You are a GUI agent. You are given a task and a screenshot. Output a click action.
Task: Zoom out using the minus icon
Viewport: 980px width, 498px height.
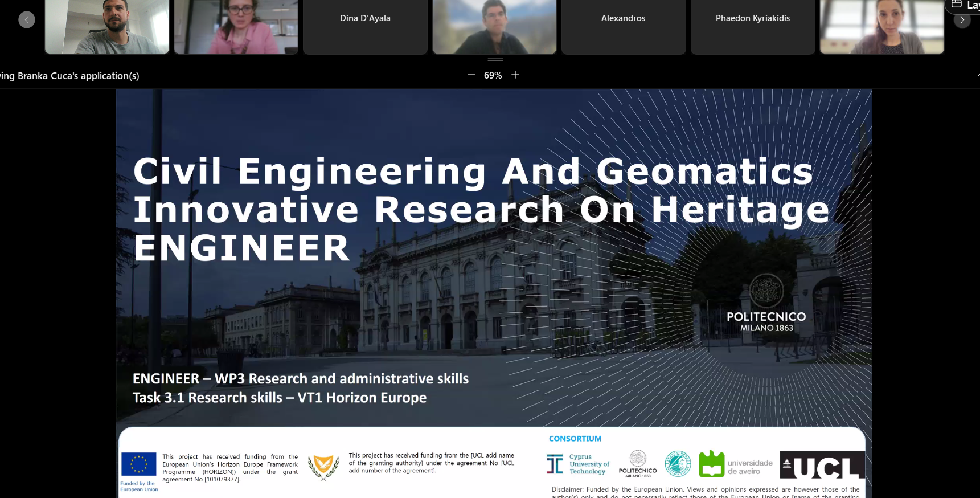click(471, 75)
